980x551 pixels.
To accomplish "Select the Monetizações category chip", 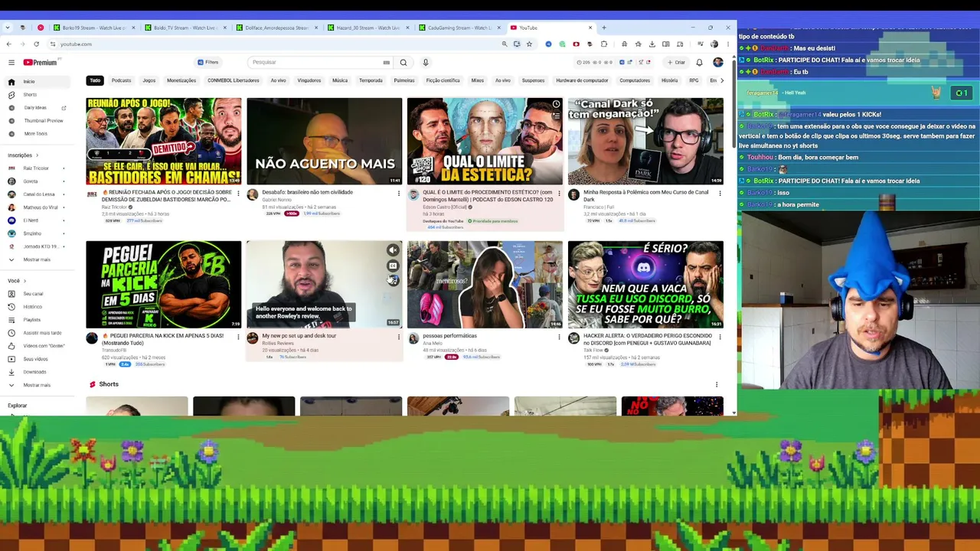I will tap(181, 80).
